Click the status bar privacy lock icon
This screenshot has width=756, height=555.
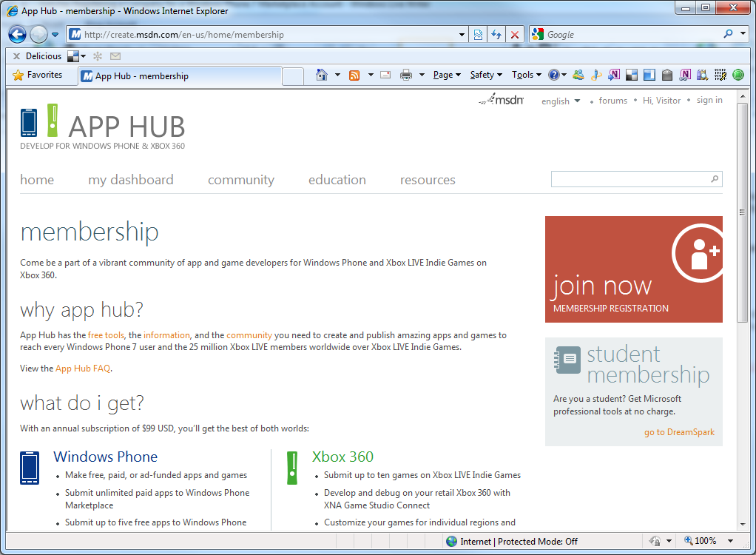655,541
